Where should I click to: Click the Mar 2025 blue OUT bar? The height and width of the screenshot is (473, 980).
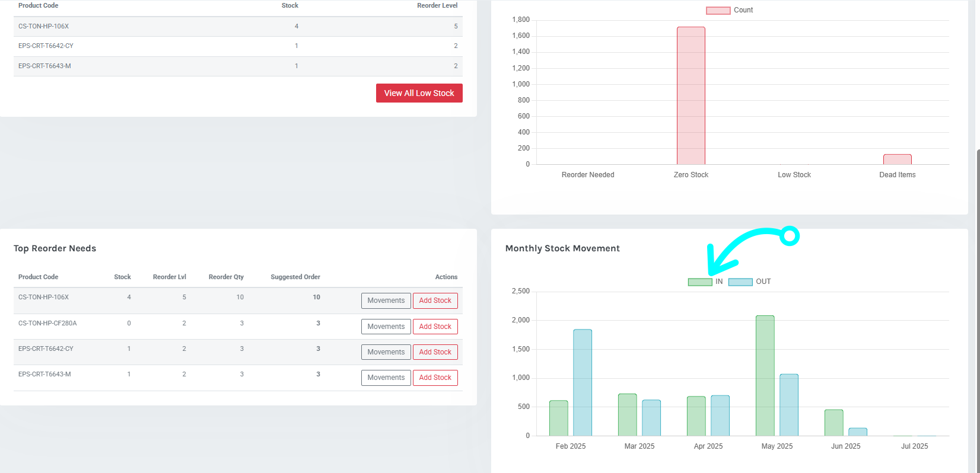pos(651,418)
